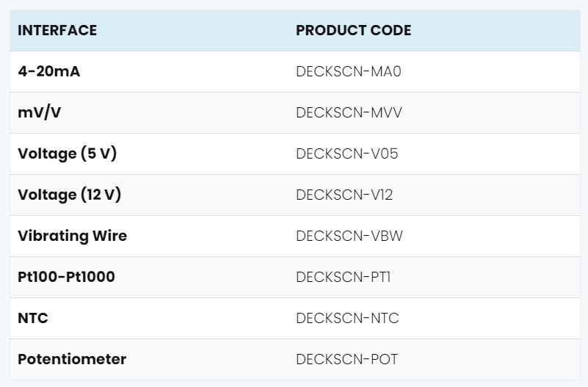Click the INTERFACE column header
This screenshot has height=387, width=588.
57,30
